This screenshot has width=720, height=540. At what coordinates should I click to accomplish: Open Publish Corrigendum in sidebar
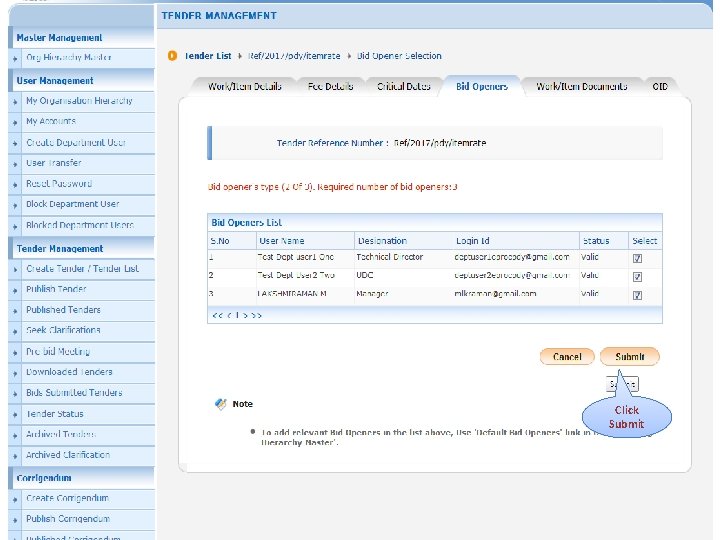(x=68, y=519)
